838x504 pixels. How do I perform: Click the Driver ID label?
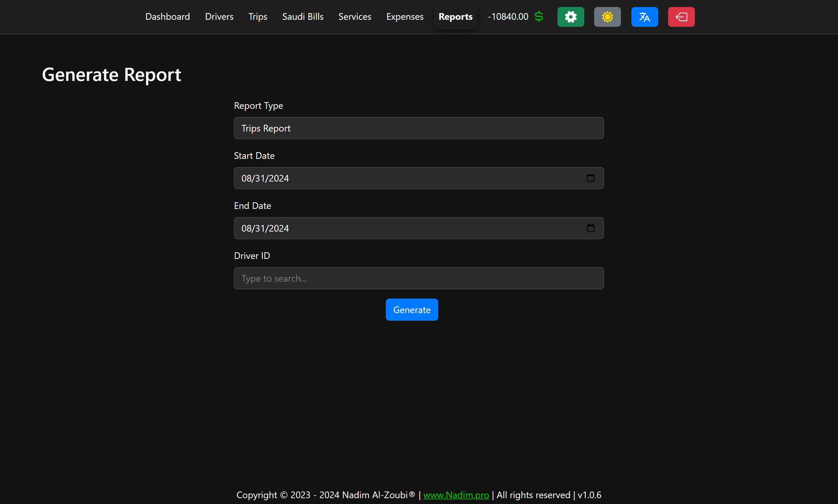click(x=252, y=255)
